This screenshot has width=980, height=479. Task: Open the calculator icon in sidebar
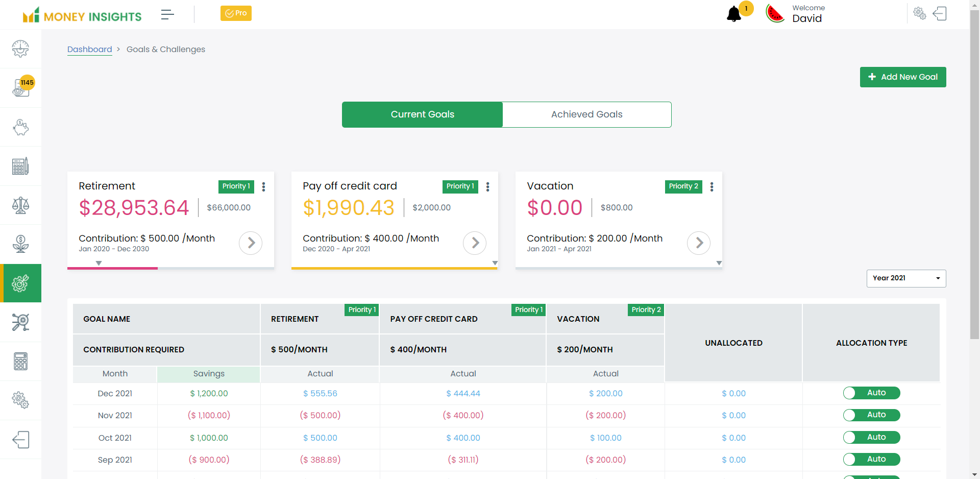20,362
